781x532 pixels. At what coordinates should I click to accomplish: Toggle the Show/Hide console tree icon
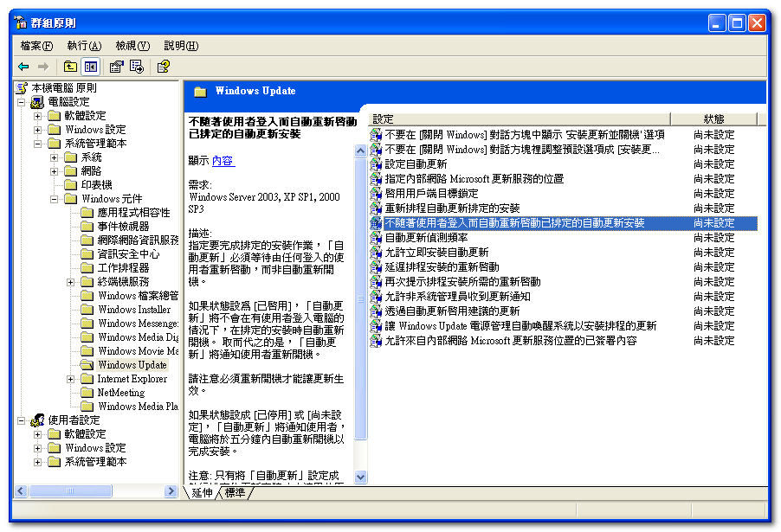tap(91, 67)
